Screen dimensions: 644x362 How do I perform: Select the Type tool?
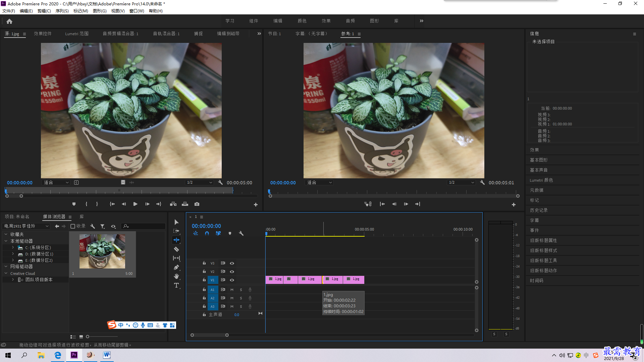176,285
